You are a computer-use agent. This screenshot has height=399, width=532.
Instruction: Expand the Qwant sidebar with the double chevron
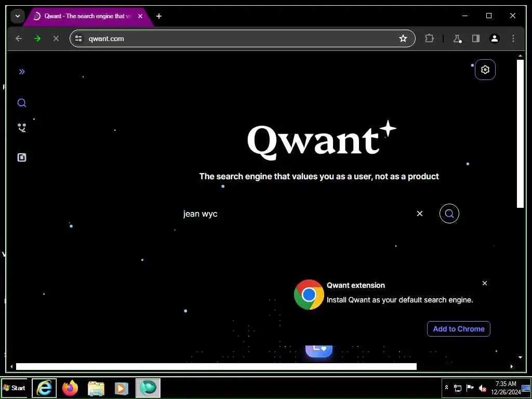pos(22,72)
